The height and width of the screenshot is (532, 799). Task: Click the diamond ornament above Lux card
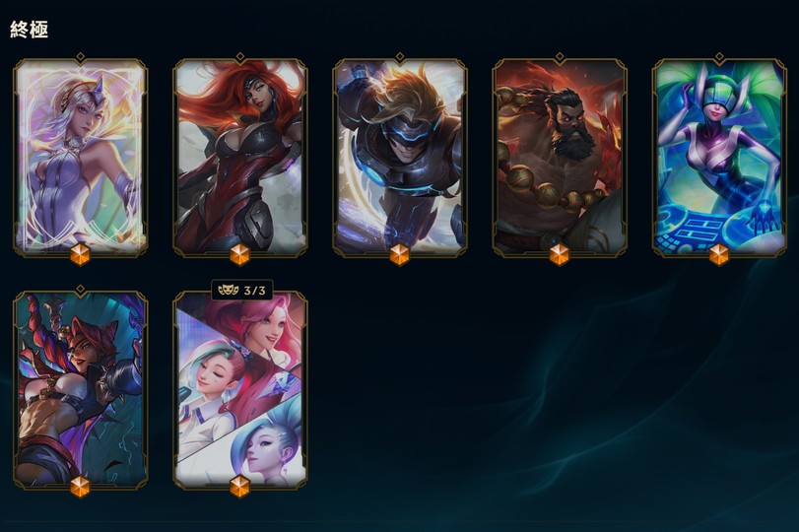click(x=80, y=56)
